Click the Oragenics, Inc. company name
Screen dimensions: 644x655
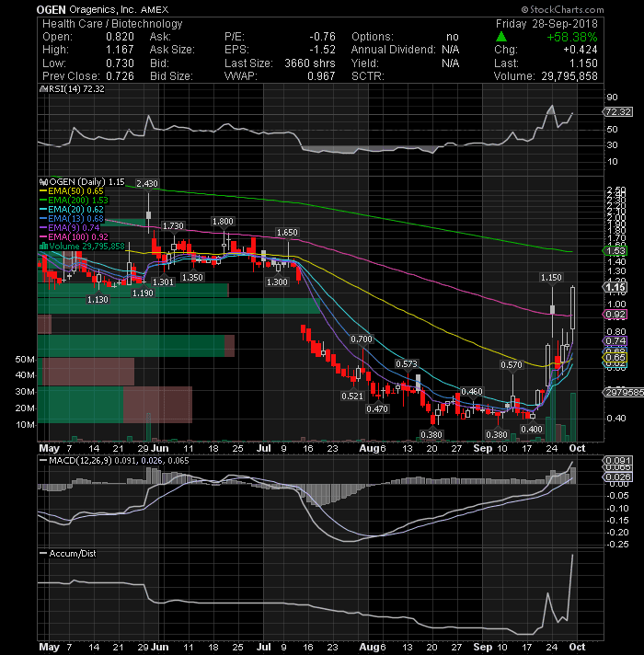click(x=103, y=9)
